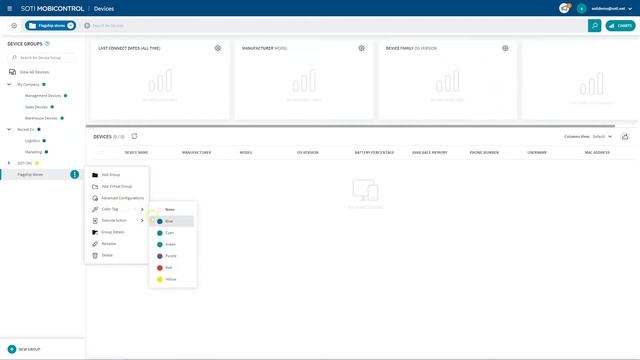The image size is (640, 360).
Task: Sort by PHONE NUMBER column
Action: pos(484,152)
